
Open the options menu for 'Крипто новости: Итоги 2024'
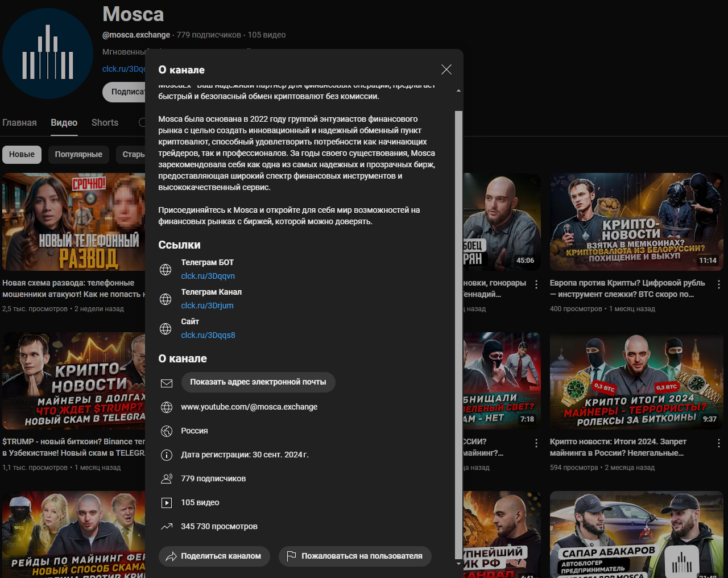[719, 443]
